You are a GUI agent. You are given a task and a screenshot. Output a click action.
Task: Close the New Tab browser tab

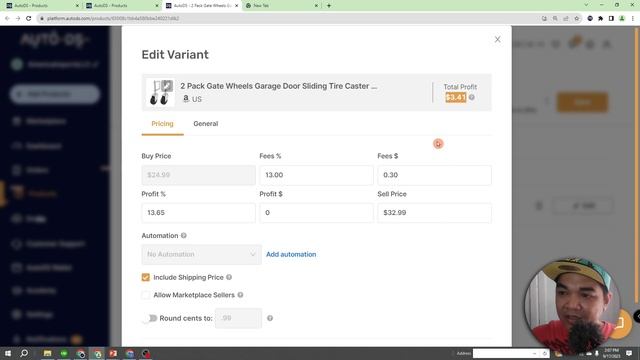coord(316,6)
